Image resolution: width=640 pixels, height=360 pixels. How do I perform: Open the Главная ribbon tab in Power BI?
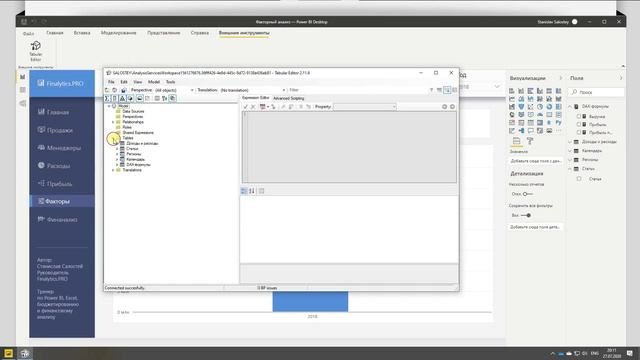point(55,33)
